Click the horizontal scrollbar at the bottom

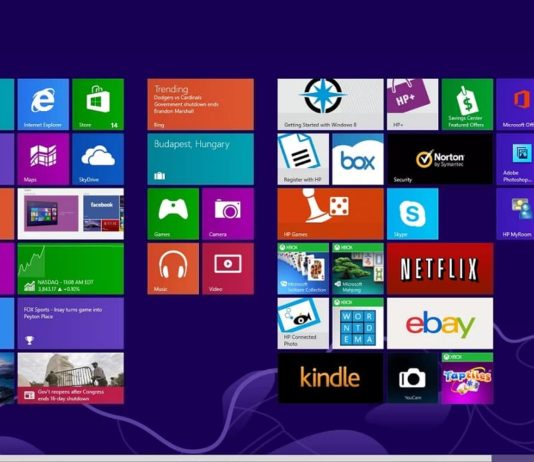[x=245, y=458]
